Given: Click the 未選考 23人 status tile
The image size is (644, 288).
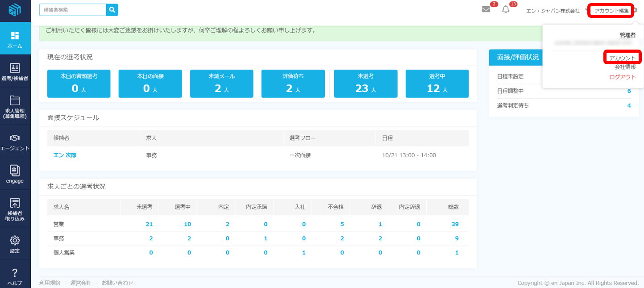Looking at the screenshot, I should point(366,83).
